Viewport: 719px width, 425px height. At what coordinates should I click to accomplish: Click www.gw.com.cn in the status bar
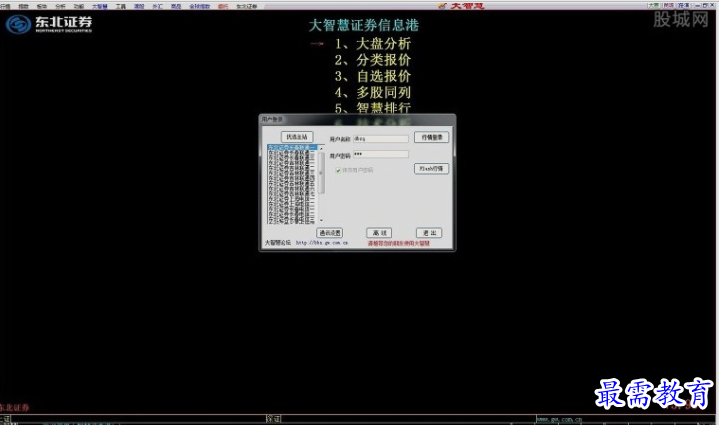tap(559, 419)
